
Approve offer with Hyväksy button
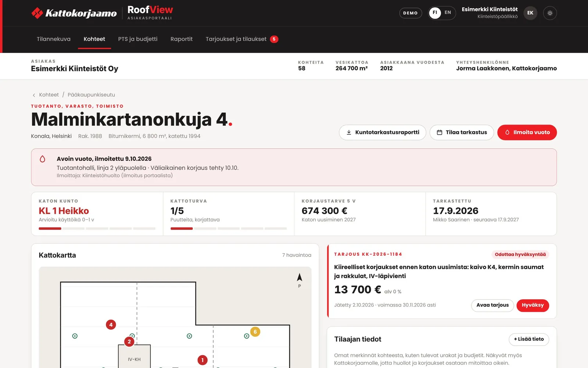(x=533, y=305)
